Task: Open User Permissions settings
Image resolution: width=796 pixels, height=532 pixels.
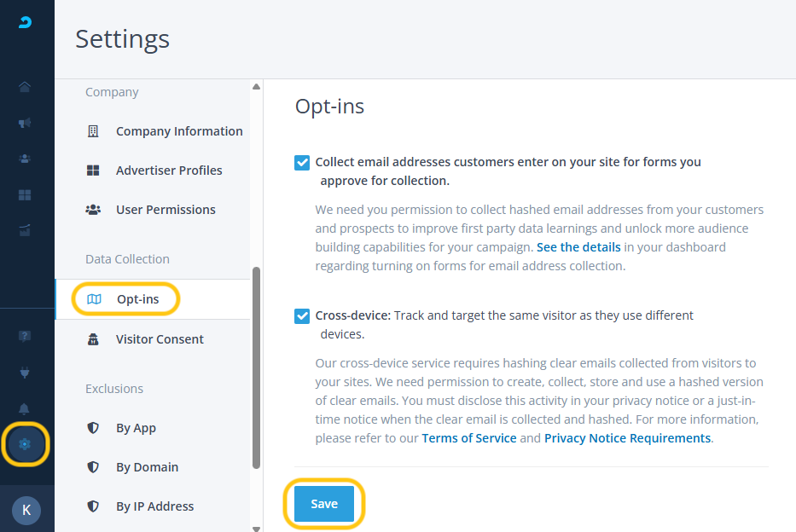Action: pos(165,210)
